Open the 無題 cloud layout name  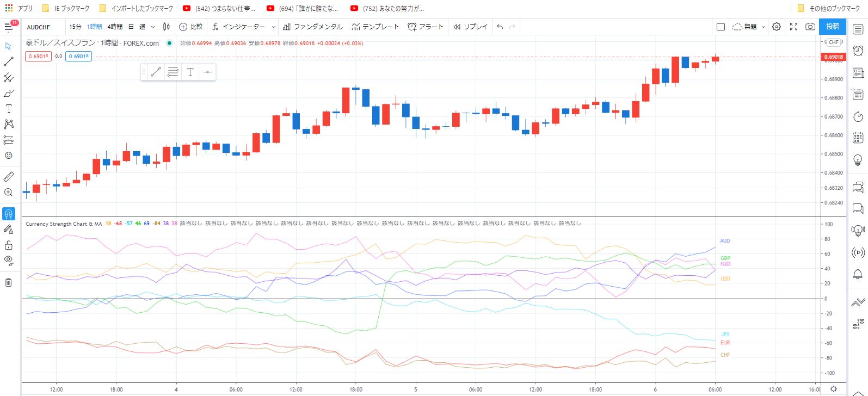(744, 27)
